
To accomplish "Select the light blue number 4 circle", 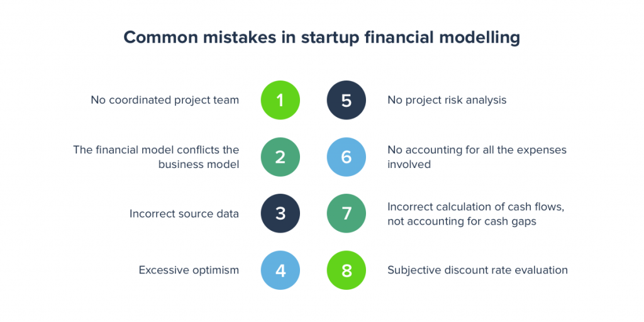I will pyautogui.click(x=280, y=270).
